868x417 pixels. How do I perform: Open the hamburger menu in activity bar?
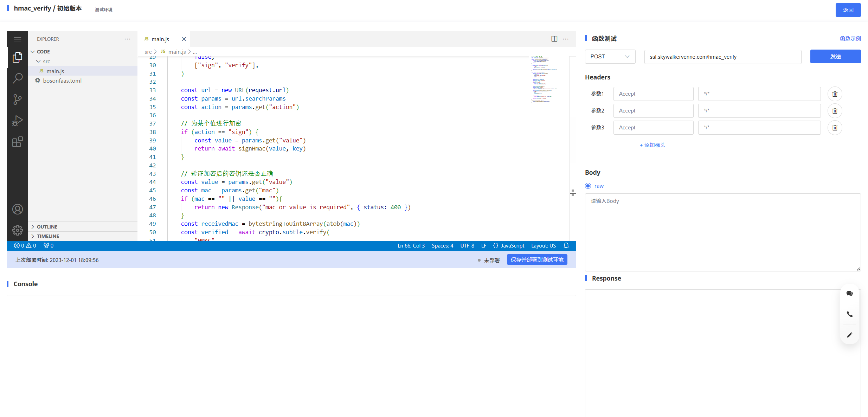[17, 39]
